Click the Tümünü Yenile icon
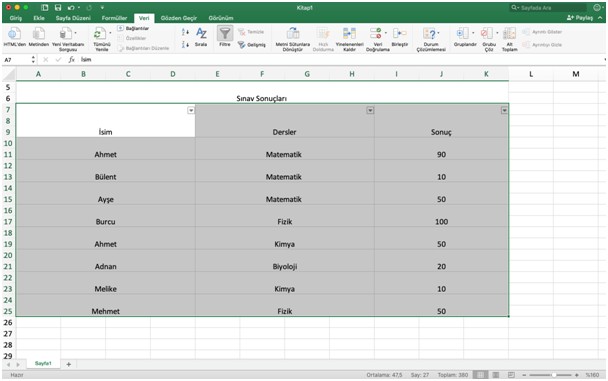Image resolution: width=608 pixels, height=381 pixels. (100, 34)
